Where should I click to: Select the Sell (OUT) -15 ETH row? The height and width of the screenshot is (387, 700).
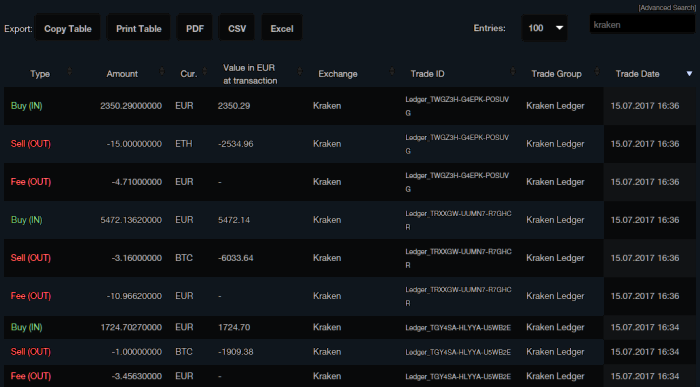(x=350, y=144)
